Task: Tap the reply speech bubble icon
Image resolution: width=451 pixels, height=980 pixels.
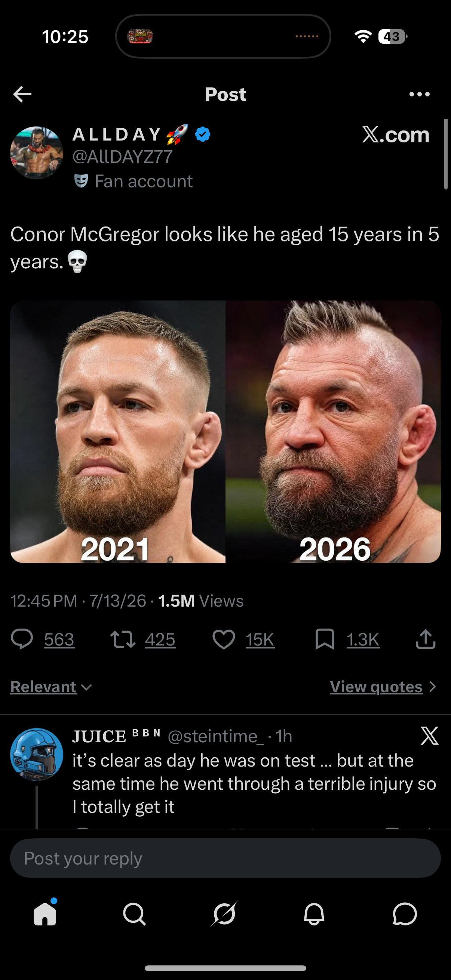Action: (x=22, y=639)
